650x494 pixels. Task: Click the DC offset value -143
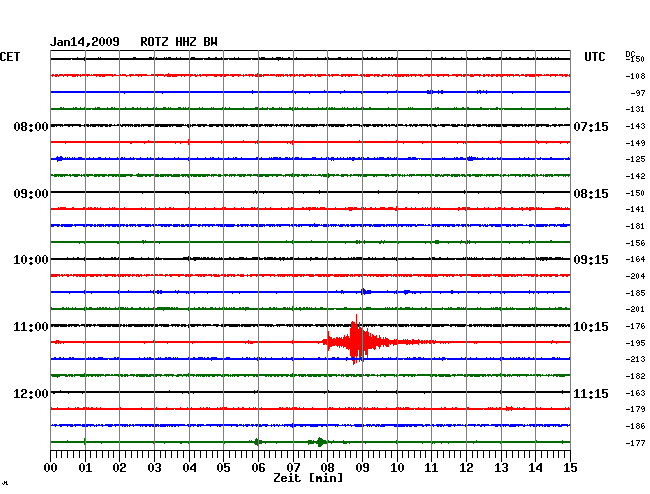tap(635, 126)
